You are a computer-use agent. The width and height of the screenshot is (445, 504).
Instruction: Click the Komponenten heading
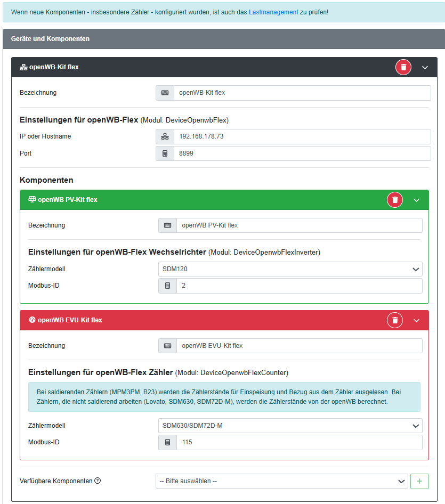point(46,180)
